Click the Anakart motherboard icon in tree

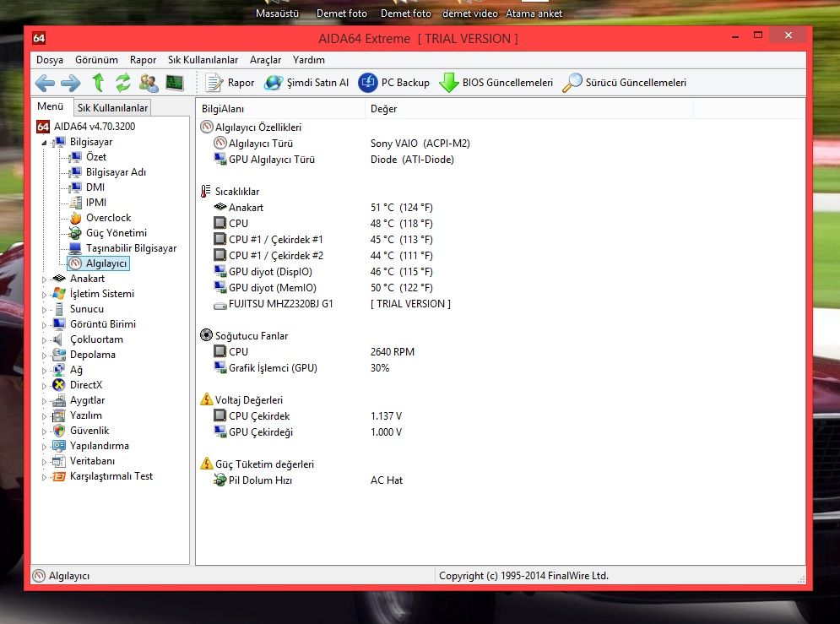click(x=59, y=279)
